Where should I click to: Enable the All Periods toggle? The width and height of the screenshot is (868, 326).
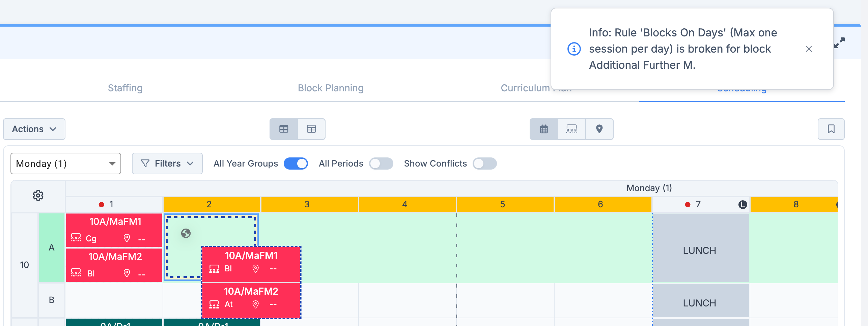point(381,164)
